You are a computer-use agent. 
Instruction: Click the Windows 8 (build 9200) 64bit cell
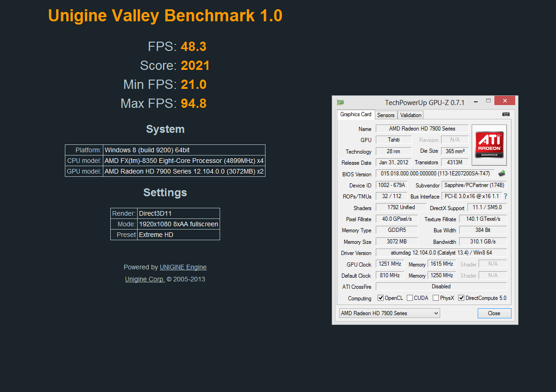pyautogui.click(x=184, y=150)
